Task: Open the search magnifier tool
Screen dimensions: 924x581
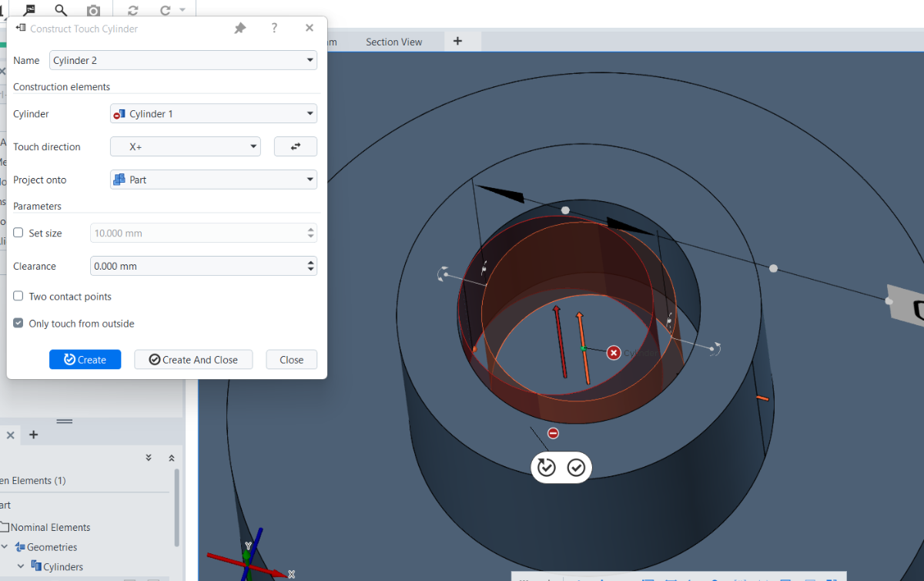Action: point(61,10)
